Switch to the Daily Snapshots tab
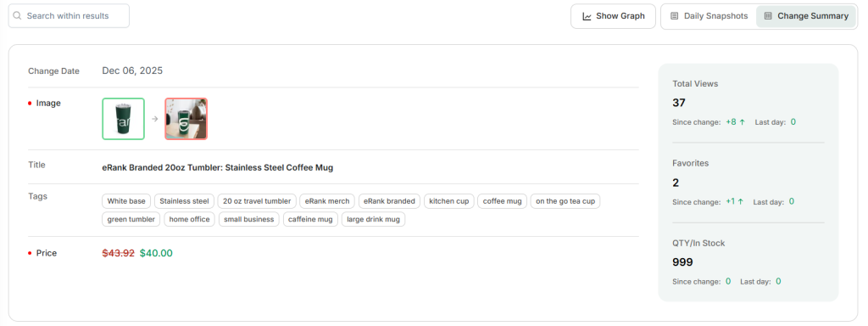Viewport: 868px width, 326px height. 709,16
